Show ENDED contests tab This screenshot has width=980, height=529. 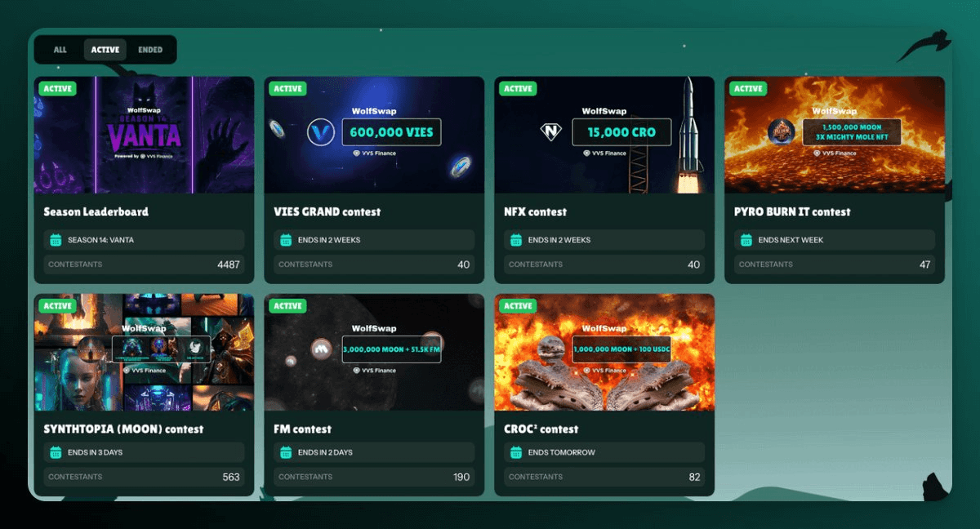(x=150, y=50)
